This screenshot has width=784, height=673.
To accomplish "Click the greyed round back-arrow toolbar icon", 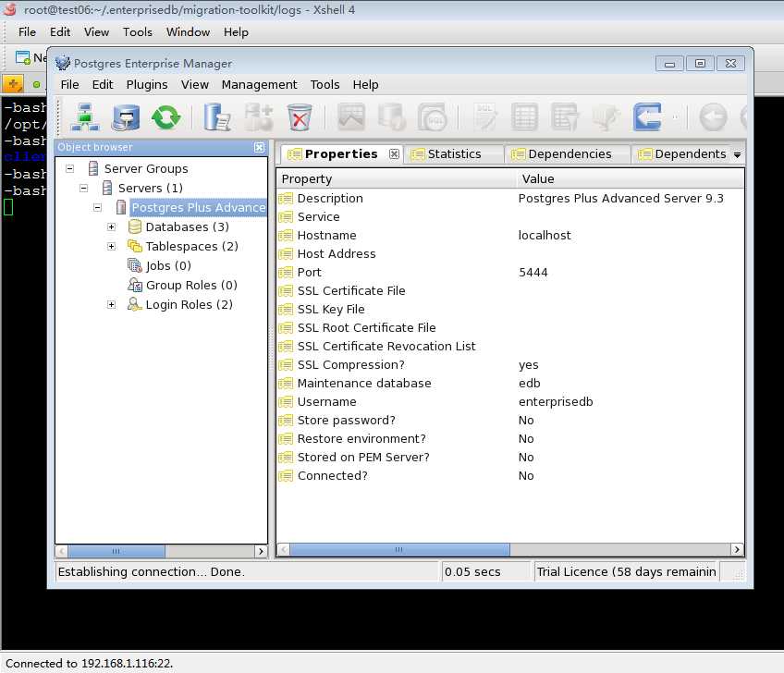I will (713, 117).
